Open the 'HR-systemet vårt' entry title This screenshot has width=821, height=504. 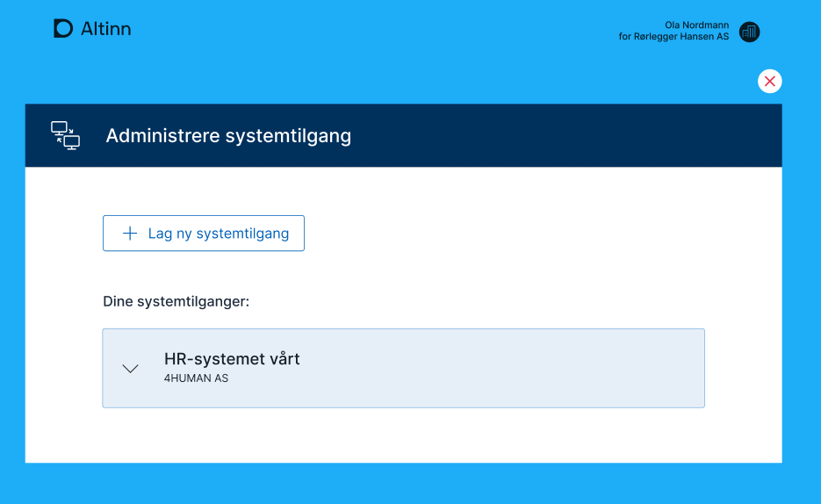(232, 359)
